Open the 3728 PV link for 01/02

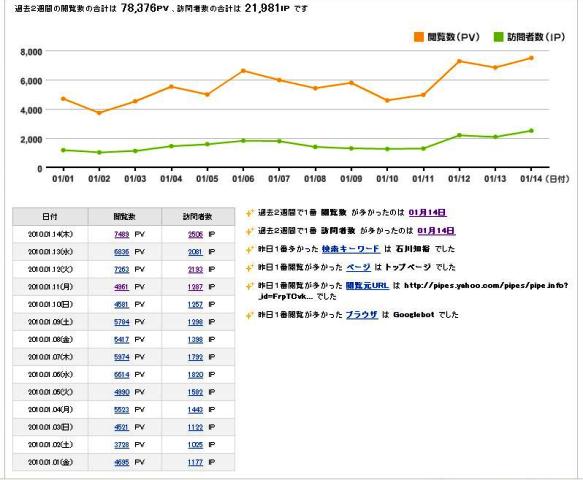(122, 445)
